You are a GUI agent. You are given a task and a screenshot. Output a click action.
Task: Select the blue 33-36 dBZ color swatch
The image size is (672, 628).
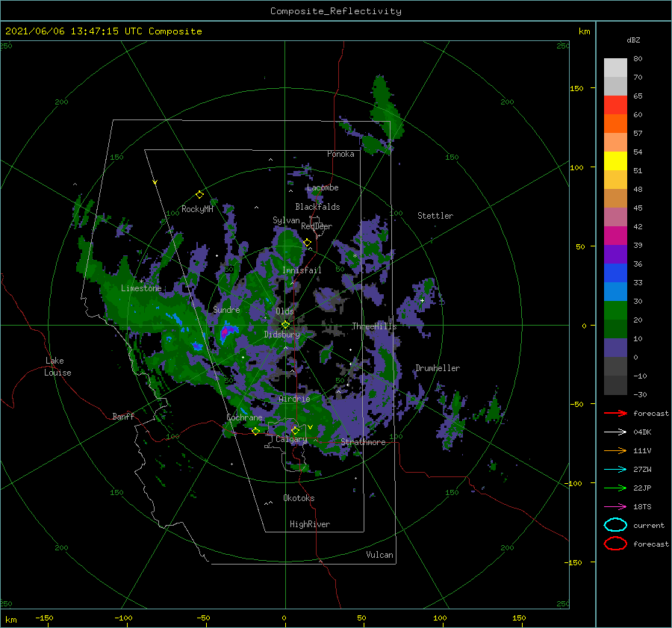[x=615, y=273]
